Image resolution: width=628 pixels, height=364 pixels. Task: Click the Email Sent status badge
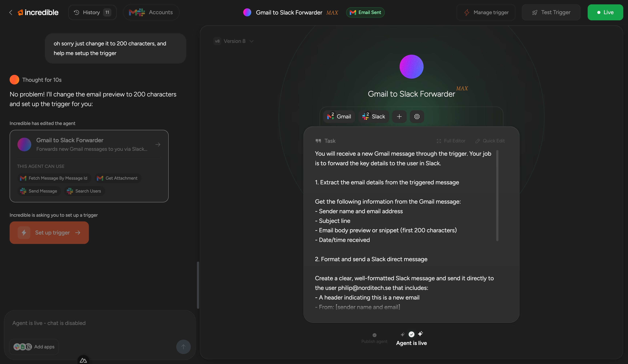coord(365,13)
